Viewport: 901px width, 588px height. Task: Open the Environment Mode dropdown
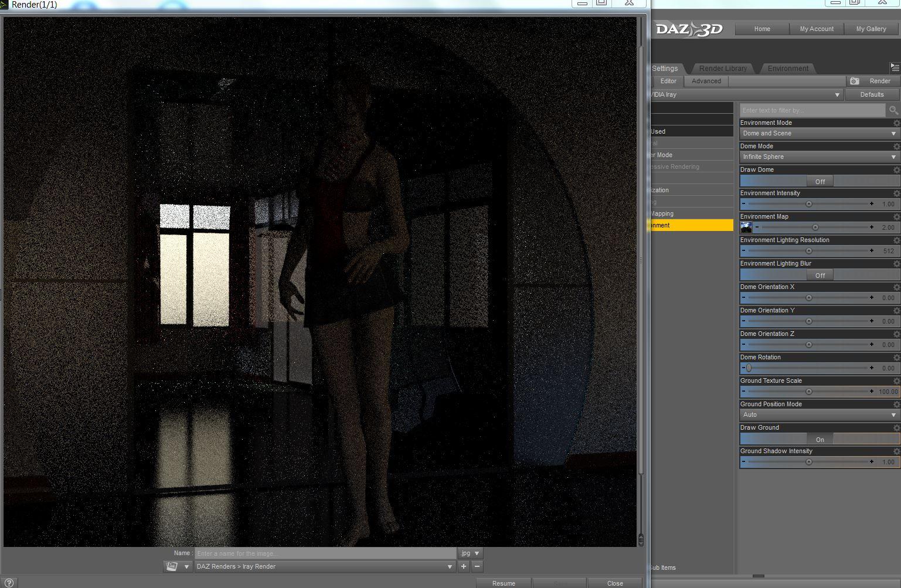[x=819, y=134]
